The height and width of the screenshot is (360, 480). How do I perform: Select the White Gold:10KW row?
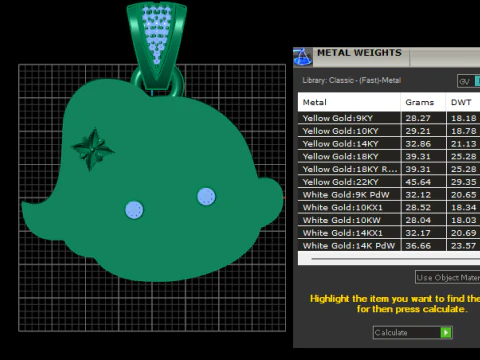coord(389,220)
